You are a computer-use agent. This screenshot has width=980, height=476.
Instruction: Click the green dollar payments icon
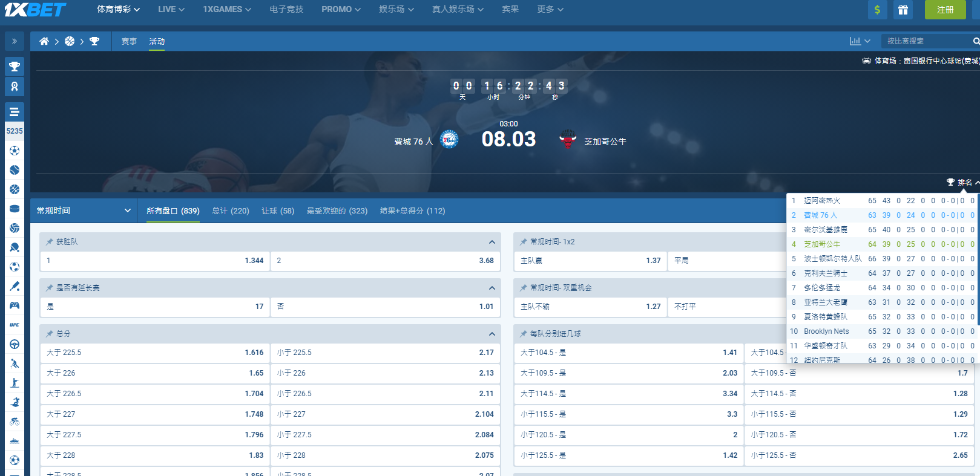(877, 10)
